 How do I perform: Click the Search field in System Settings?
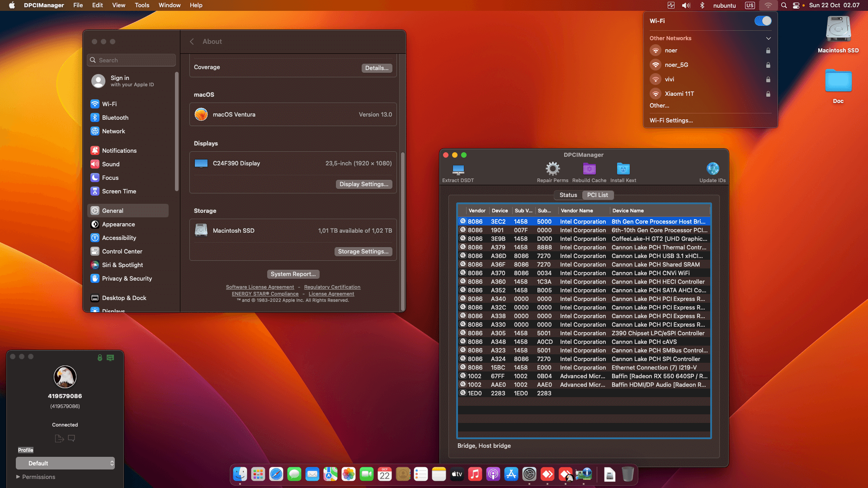(x=131, y=60)
